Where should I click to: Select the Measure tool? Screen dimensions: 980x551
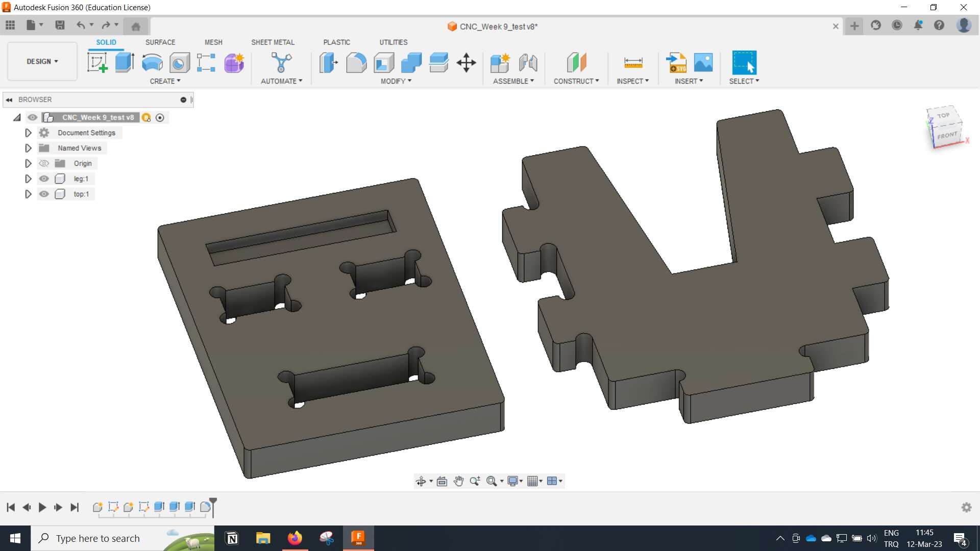click(633, 63)
